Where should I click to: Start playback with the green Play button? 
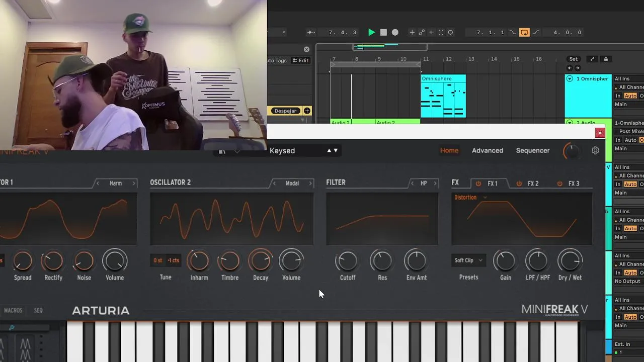point(371,32)
